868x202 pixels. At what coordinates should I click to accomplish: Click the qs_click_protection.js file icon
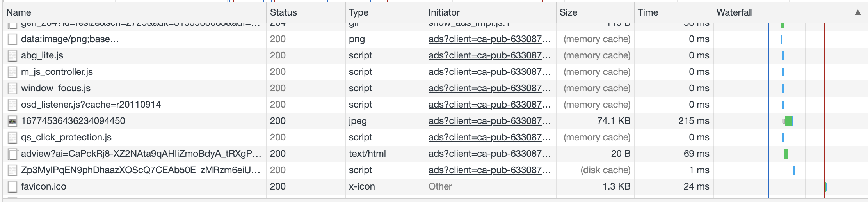(12, 138)
